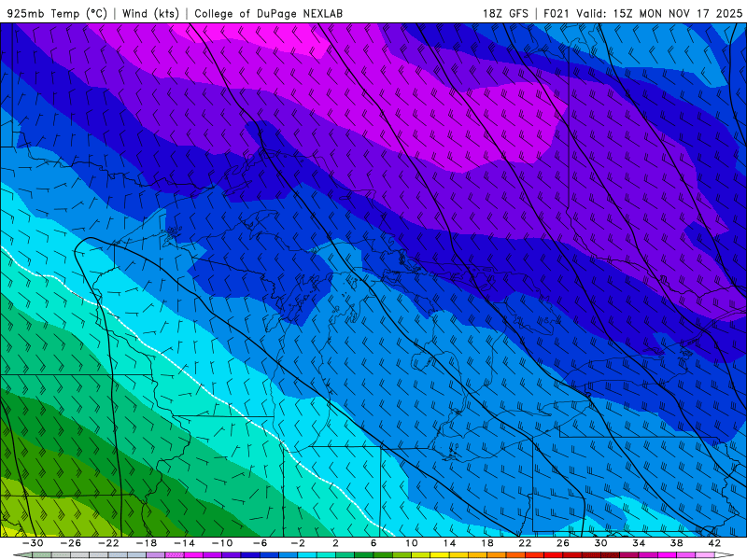747x560 pixels.
Task: Click the -22 color bar label
Action: point(108,543)
